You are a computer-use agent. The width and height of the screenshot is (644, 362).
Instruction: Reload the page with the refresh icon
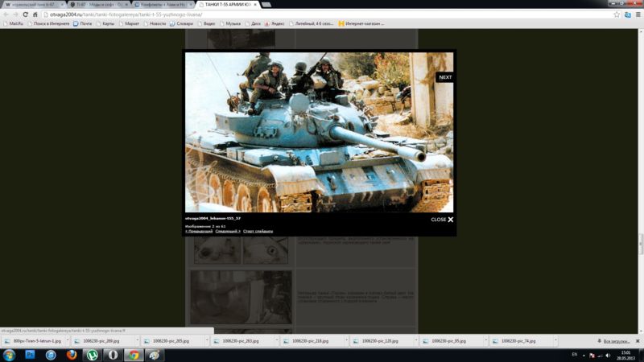25,14
